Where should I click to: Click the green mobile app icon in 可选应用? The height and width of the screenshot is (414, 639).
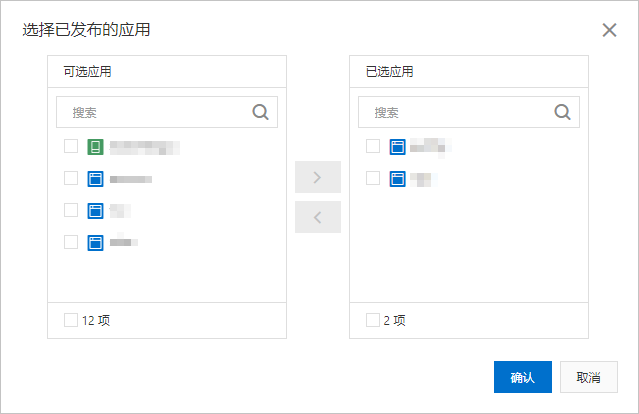point(95,147)
